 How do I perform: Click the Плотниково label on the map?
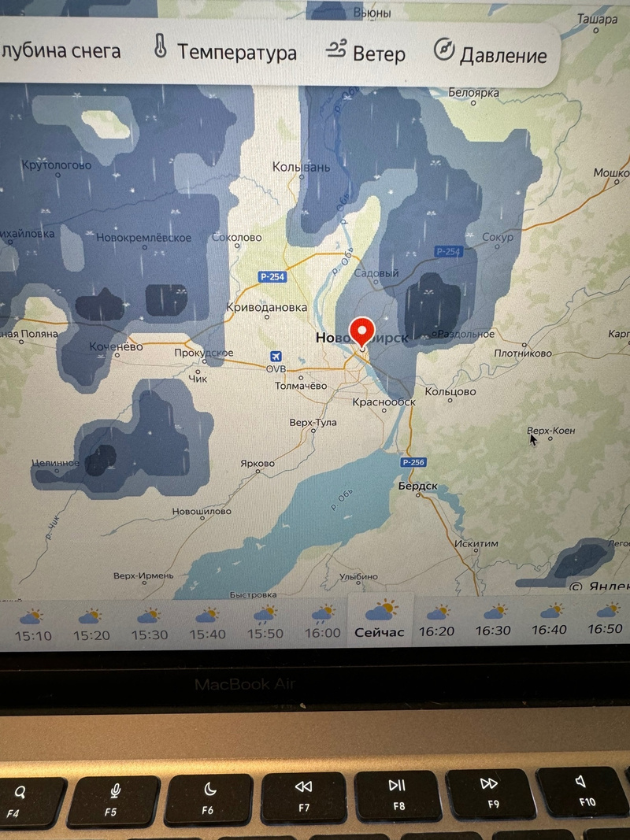coord(522,353)
